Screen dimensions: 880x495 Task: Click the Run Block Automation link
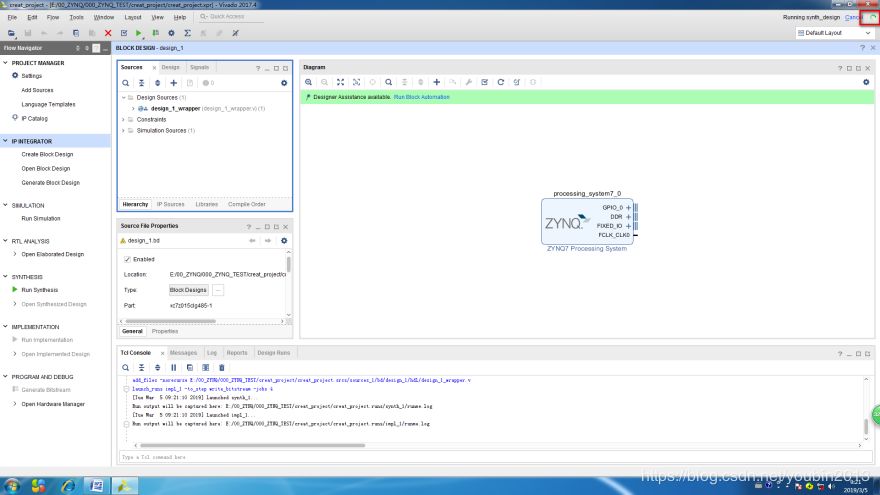(421, 97)
